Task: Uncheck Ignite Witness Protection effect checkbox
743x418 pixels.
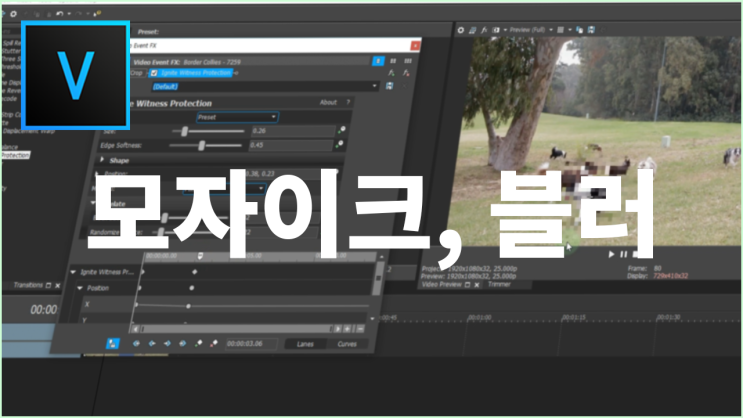Action: click(154, 73)
